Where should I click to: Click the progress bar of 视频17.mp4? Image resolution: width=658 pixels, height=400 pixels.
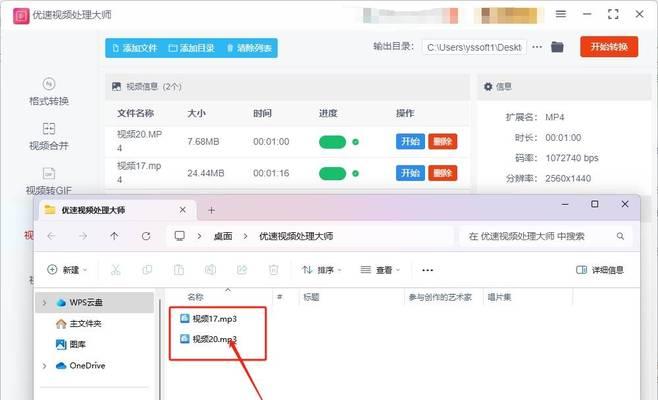click(332, 173)
